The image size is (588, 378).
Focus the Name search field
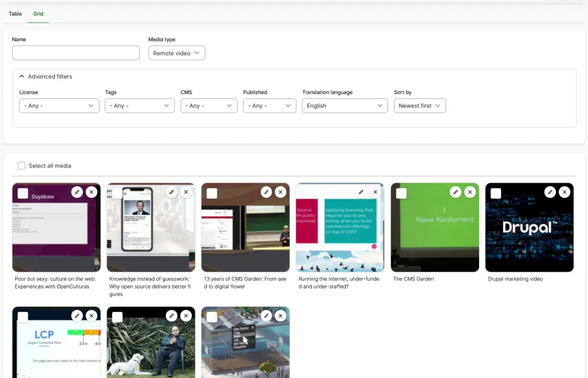(76, 53)
